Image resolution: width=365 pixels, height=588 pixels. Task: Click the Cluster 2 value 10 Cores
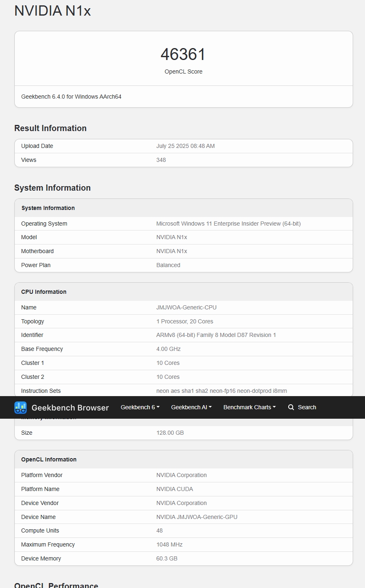point(168,377)
